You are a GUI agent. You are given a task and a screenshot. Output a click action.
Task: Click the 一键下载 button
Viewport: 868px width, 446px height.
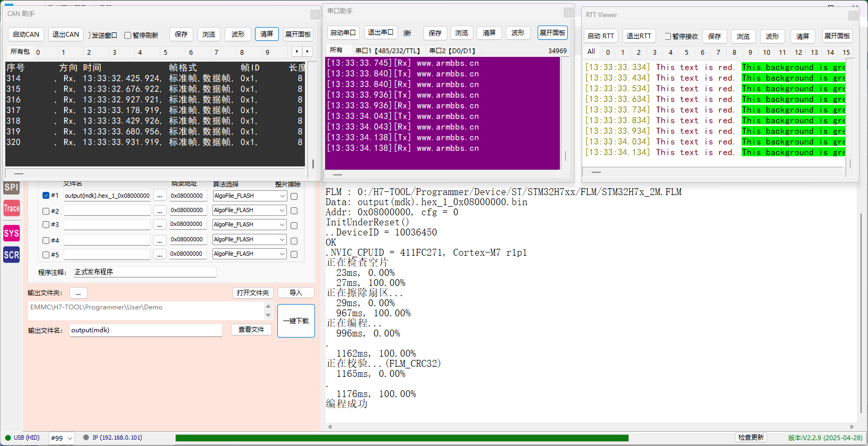click(x=296, y=321)
